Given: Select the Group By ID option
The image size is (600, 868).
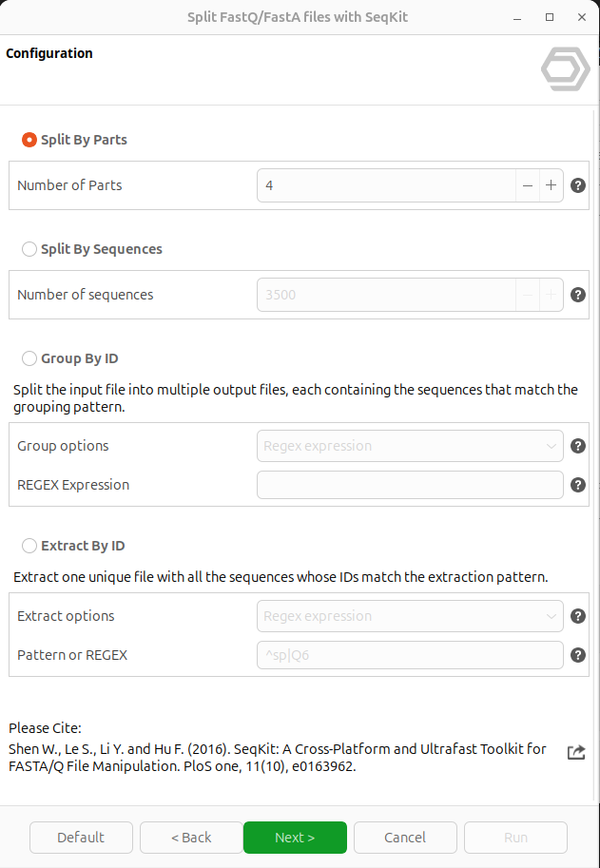Looking at the screenshot, I should [29, 358].
